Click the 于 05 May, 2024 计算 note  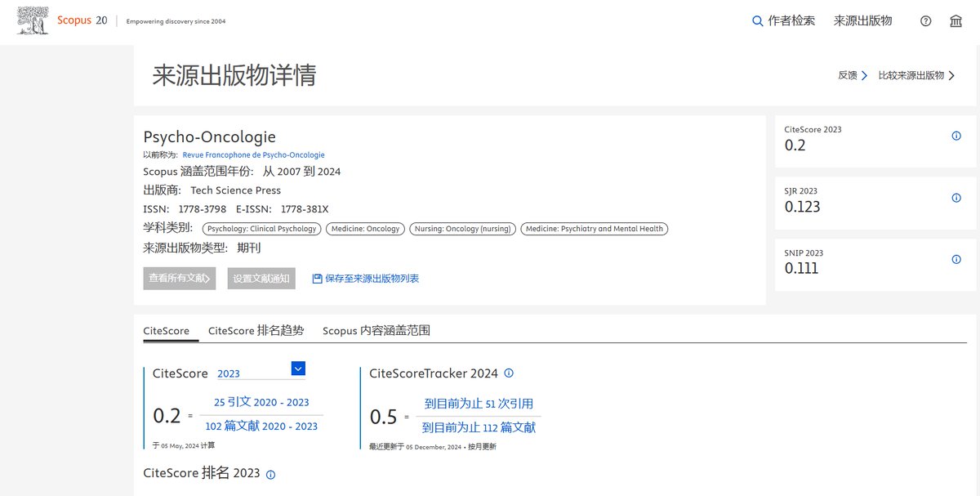tap(185, 446)
